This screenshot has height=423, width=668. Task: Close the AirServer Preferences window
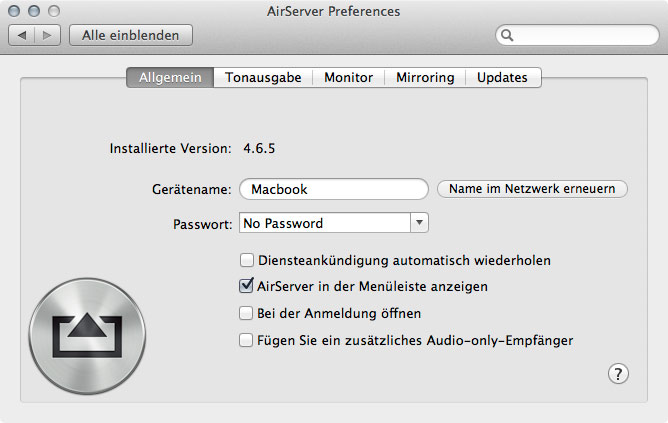pyautogui.click(x=14, y=11)
